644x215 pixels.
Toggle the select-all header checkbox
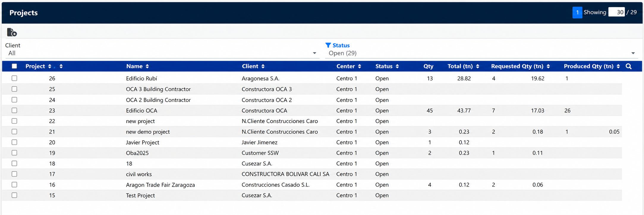(x=14, y=66)
